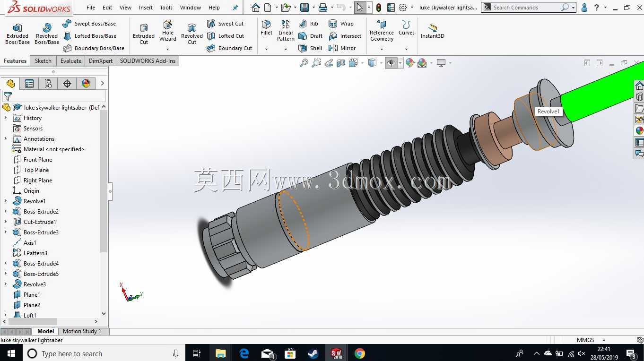Image resolution: width=644 pixels, height=361 pixels.
Task: Open the Options gear dropdown arrow
Action: [x=412, y=8]
